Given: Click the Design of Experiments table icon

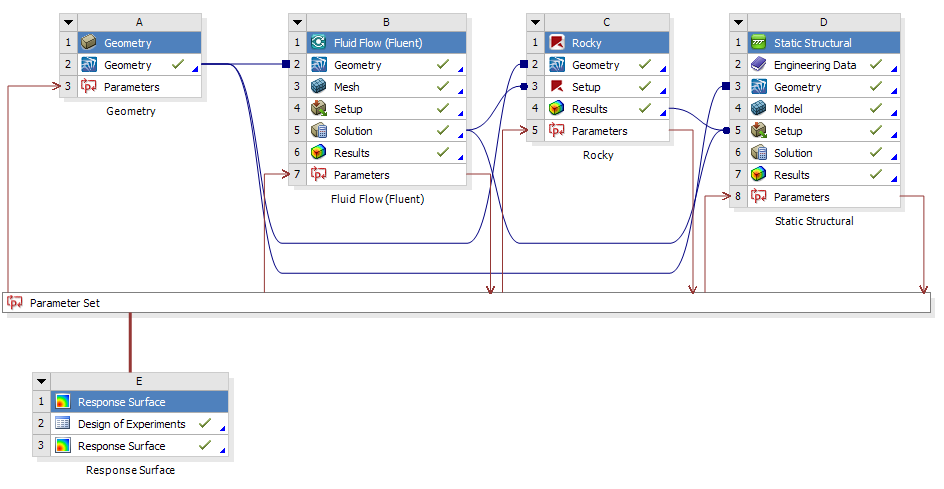Looking at the screenshot, I should (x=63, y=424).
